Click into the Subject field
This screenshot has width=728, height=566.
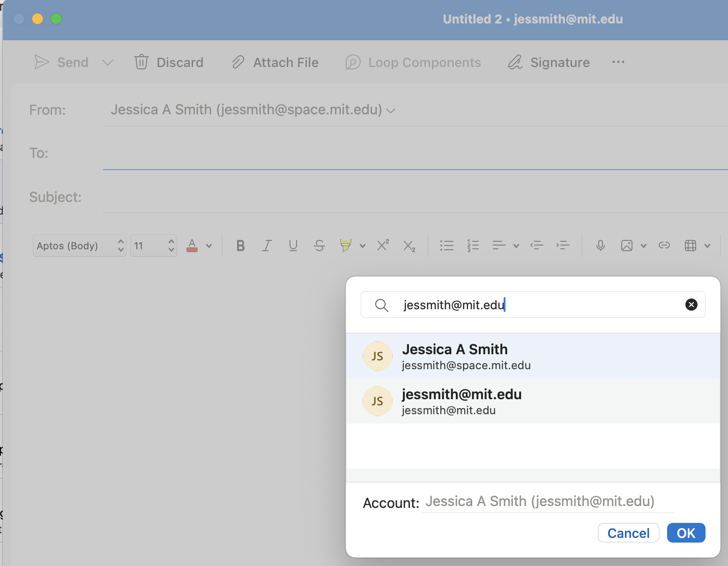tap(416, 197)
